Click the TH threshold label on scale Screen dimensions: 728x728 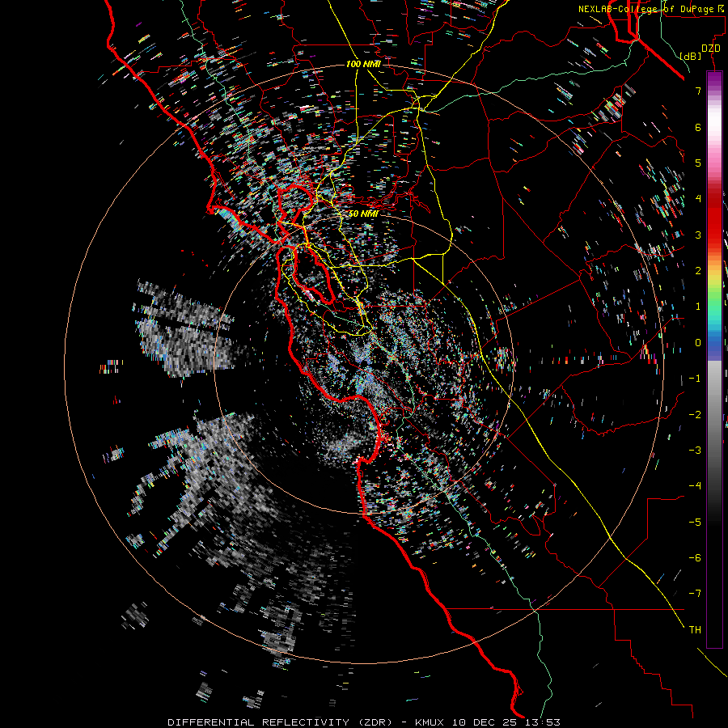[695, 630]
